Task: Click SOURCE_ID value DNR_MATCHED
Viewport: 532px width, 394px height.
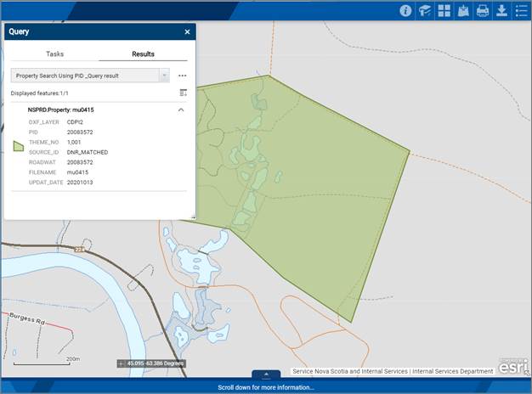Action: [x=88, y=152]
